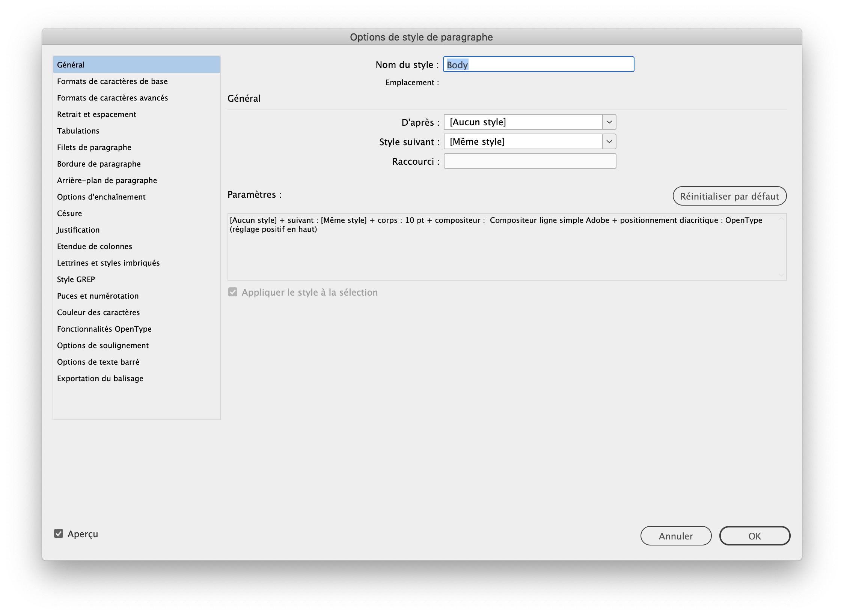Select Lettrines et styles imbriqués
This screenshot has height=616, width=844.
tap(109, 263)
